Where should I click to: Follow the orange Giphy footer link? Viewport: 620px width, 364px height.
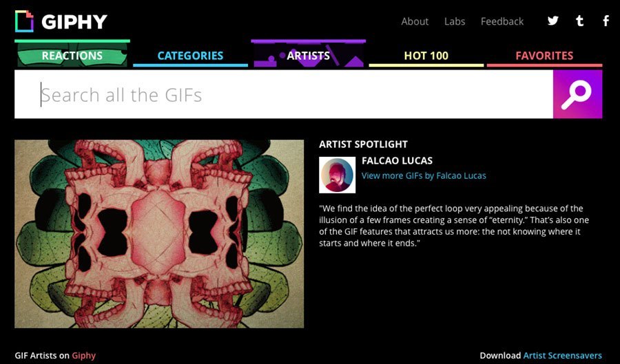tap(83, 356)
